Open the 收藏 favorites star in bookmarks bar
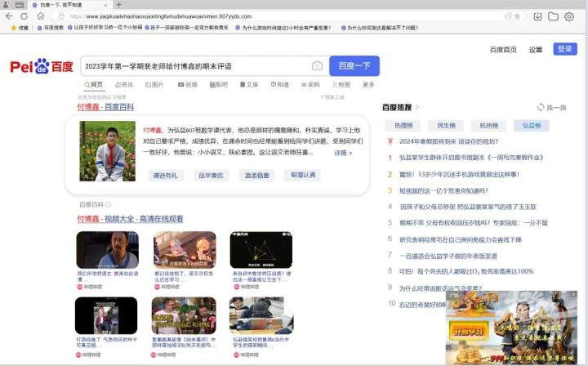Screen dimensions: 588x366 click(14, 28)
